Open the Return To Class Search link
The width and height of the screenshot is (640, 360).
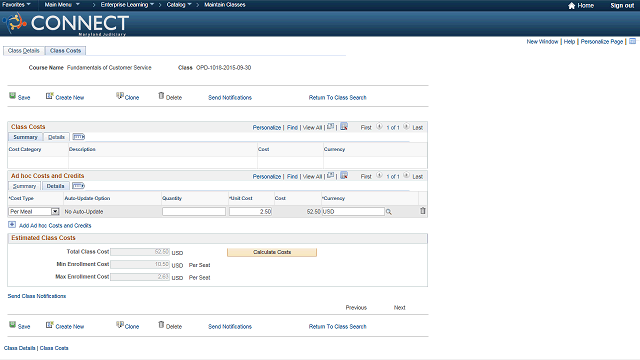point(338,98)
